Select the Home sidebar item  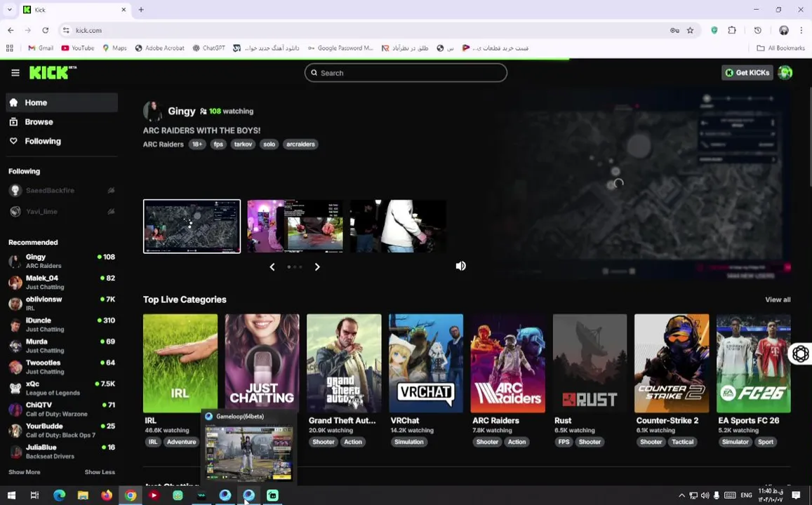coord(62,102)
